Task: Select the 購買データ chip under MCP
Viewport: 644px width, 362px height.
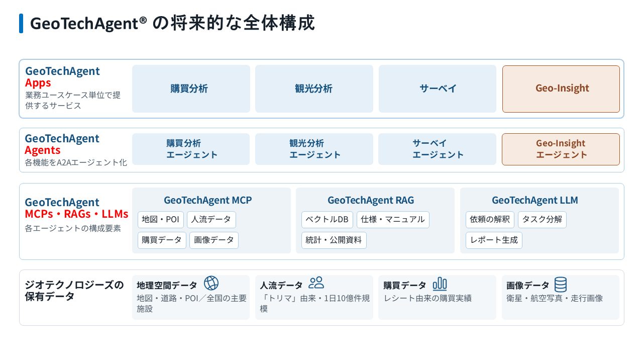Action: tap(162, 240)
